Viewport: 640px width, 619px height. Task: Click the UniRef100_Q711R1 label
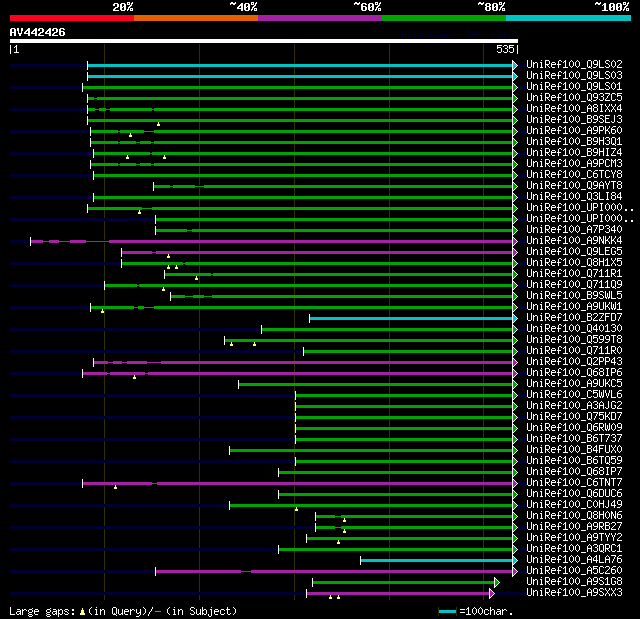coord(574,274)
